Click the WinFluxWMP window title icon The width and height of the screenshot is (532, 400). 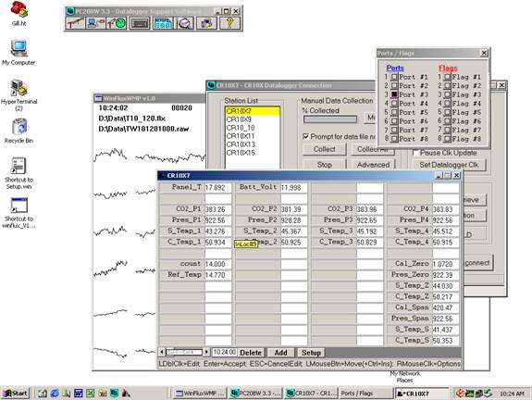point(98,98)
